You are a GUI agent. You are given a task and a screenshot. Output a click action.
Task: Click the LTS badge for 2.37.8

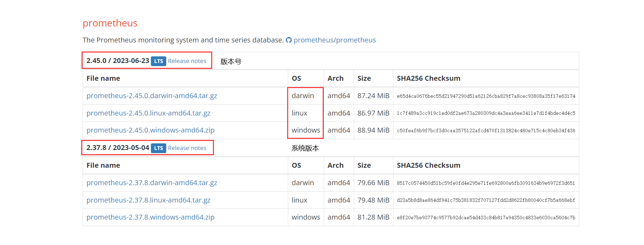(159, 148)
